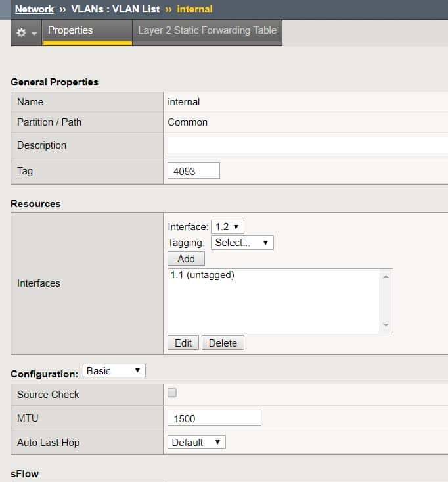Focus the Tag field showing 4093
Image resolution: width=448 pixels, height=482 pixels.
pos(193,171)
